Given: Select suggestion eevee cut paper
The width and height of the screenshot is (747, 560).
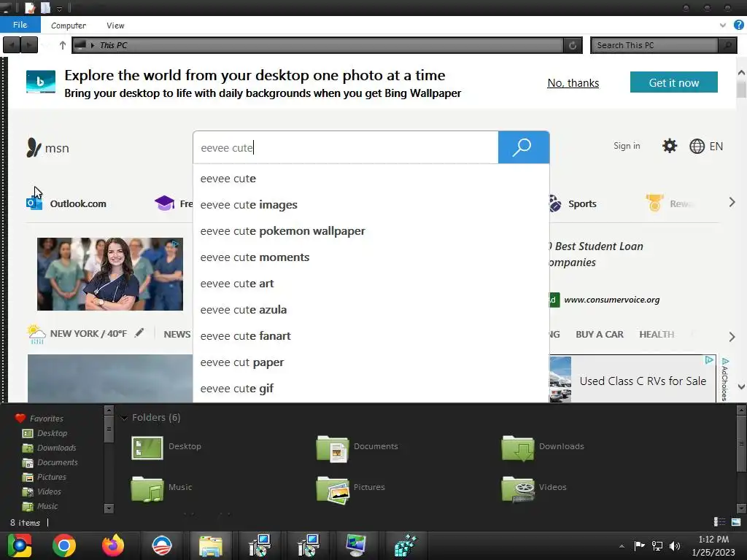Looking at the screenshot, I should (x=371, y=362).
